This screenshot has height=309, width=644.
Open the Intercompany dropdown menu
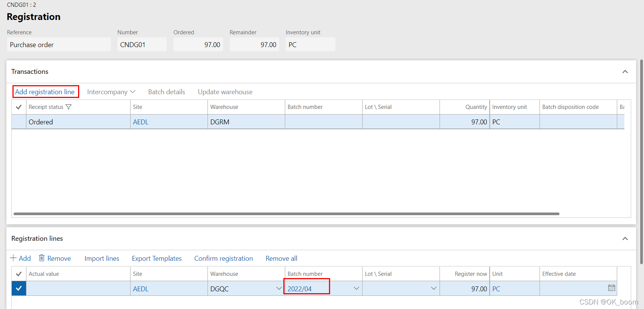click(111, 92)
